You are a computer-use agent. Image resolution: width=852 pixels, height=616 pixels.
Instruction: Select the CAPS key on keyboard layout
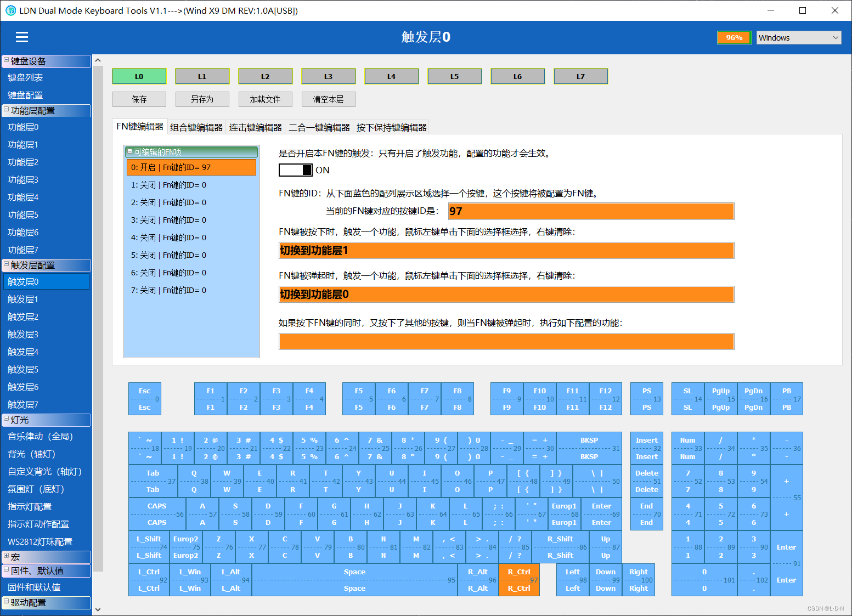tap(157, 514)
